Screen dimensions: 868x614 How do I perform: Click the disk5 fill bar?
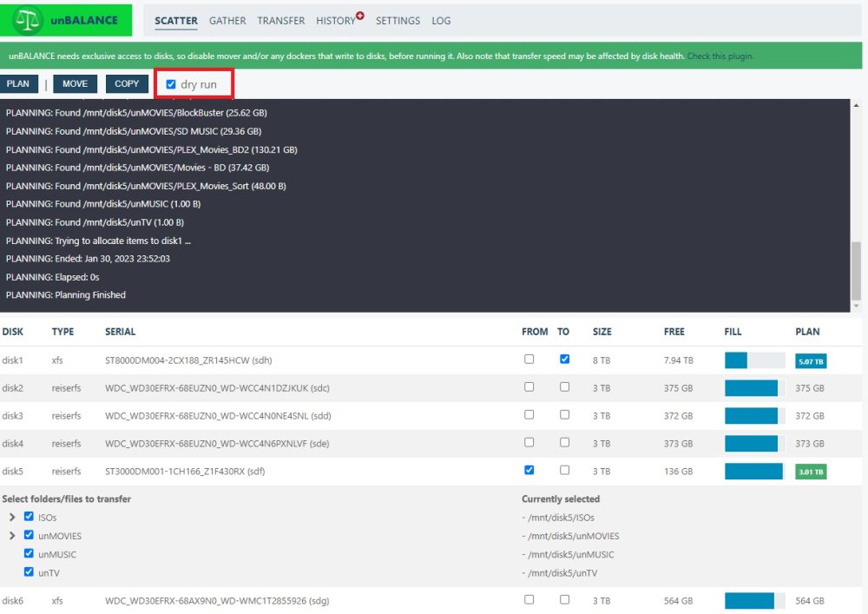pyautogui.click(x=754, y=472)
